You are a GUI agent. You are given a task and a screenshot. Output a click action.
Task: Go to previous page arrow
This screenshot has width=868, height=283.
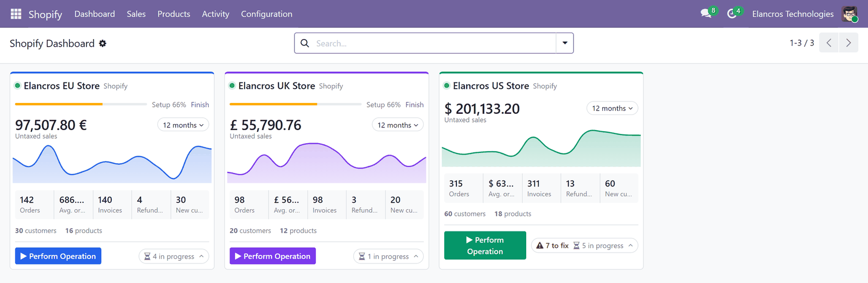829,43
